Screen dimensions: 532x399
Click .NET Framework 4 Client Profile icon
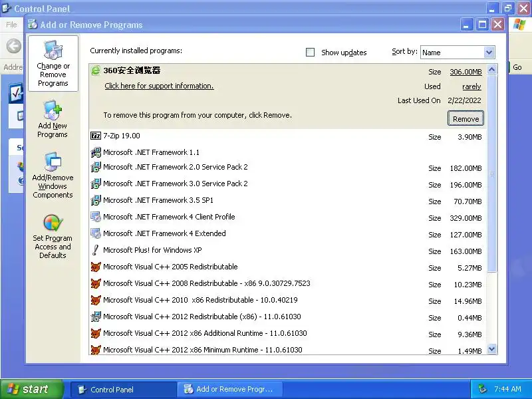click(x=96, y=217)
